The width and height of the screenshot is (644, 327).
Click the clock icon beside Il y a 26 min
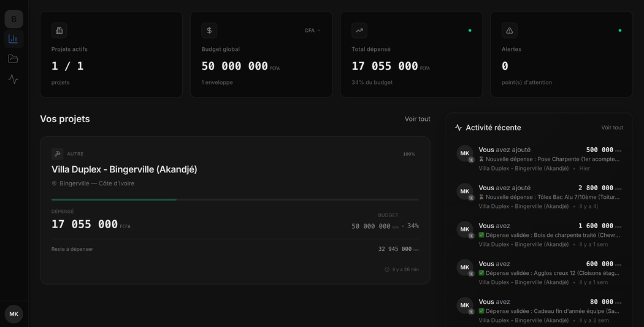pyautogui.click(x=387, y=269)
